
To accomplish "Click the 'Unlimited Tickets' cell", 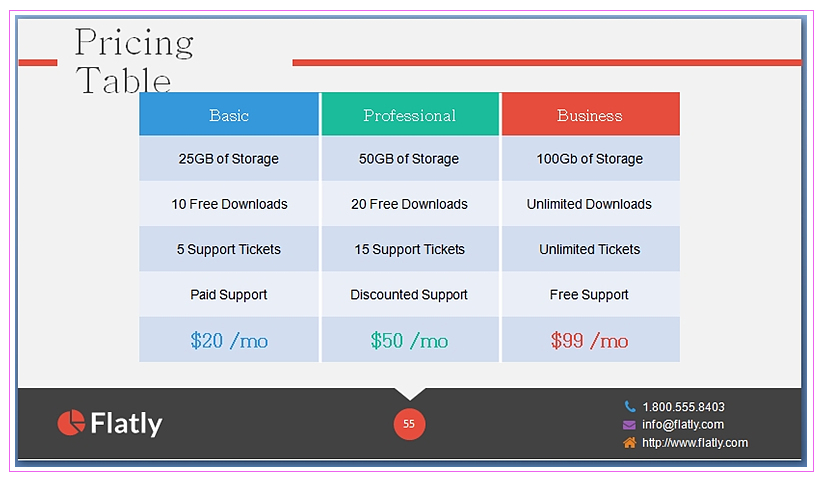I will click(591, 249).
